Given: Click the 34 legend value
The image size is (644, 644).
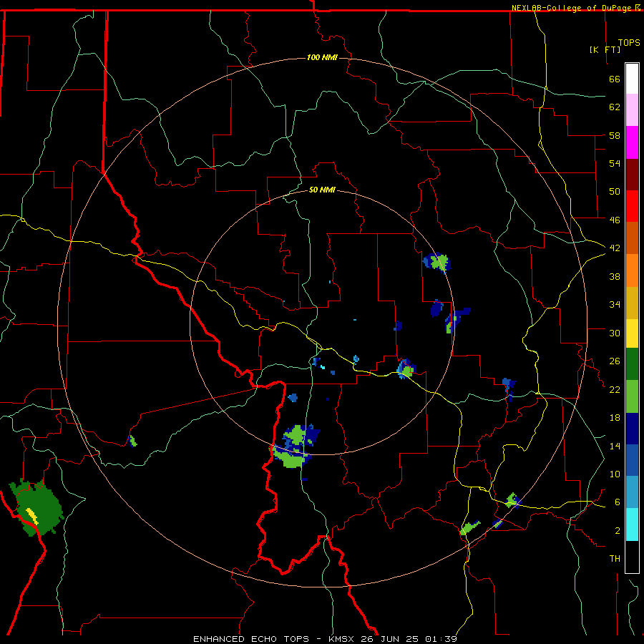Looking at the screenshot, I should (x=615, y=304).
